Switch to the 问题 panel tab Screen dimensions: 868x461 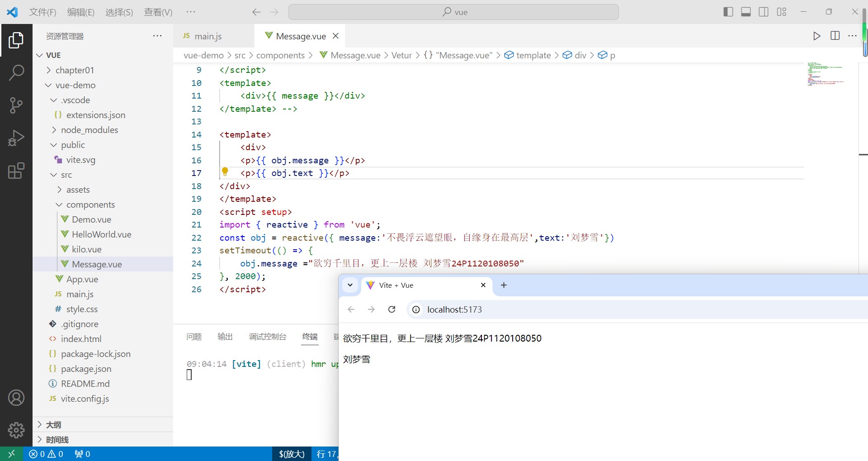194,337
